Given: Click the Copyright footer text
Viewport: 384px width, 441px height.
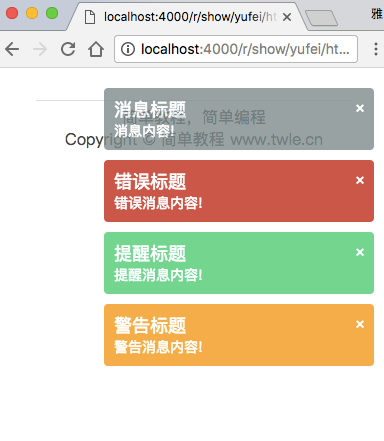Looking at the screenshot, I should [194, 139].
